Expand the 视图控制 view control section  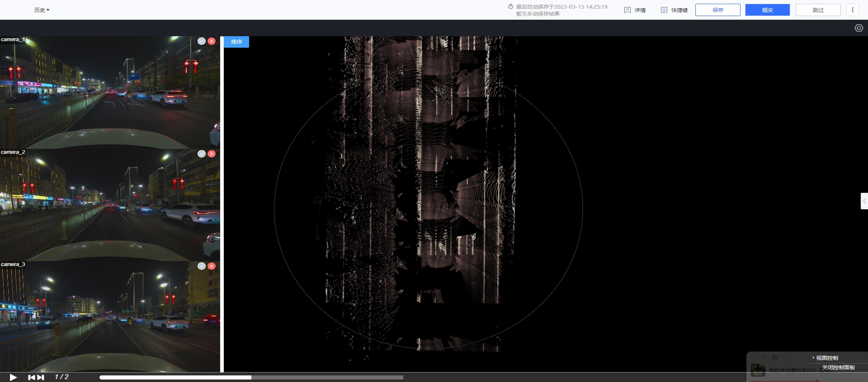[x=826, y=358]
